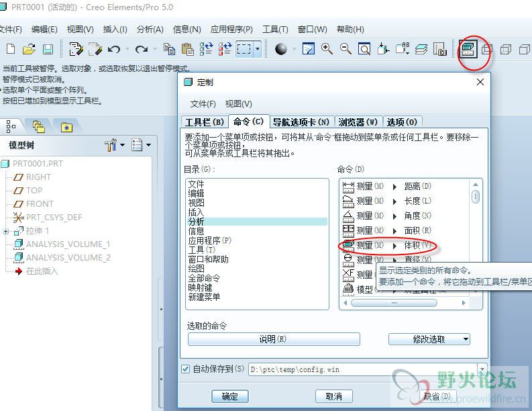The width and height of the screenshot is (532, 411).
Task: Open File menu in Customize dialog
Action: [203, 103]
